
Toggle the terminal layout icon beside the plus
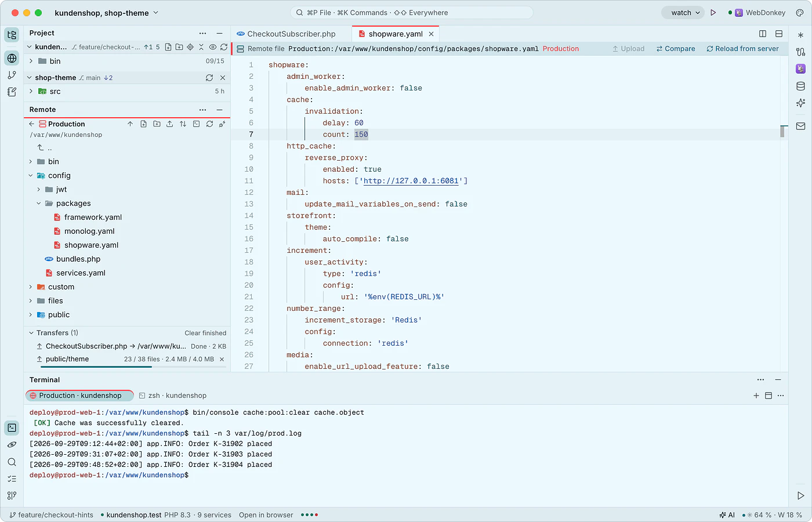pyautogui.click(x=768, y=396)
